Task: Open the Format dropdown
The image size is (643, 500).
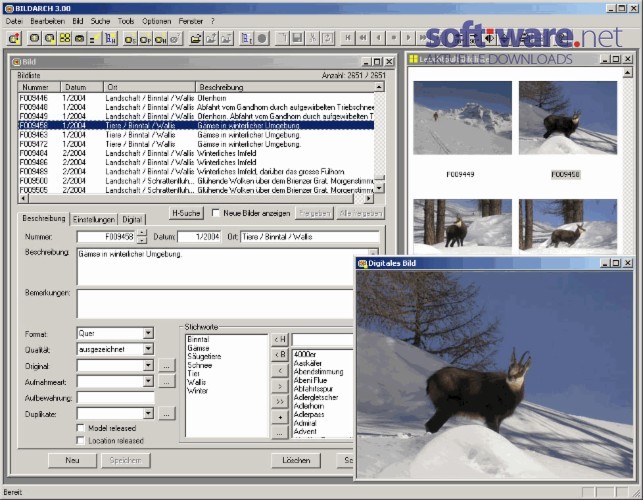Action: tap(148, 333)
